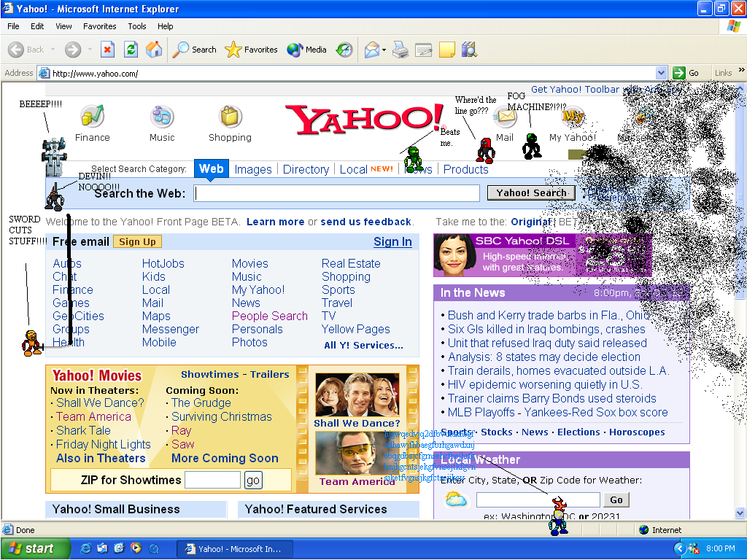Image resolution: width=747 pixels, height=560 pixels.
Task: Click the weather Go button
Action: (x=616, y=499)
